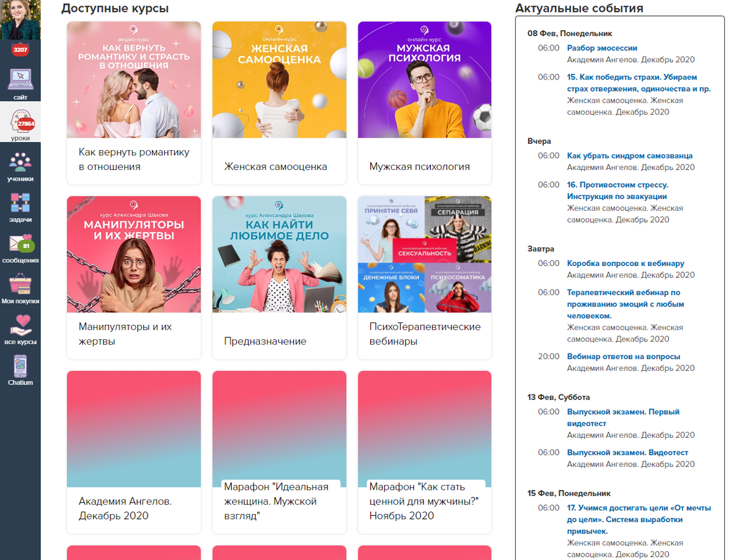The image size is (744, 560).
Task: Open the Женская самооценка course thumbnail
Action: (x=278, y=79)
